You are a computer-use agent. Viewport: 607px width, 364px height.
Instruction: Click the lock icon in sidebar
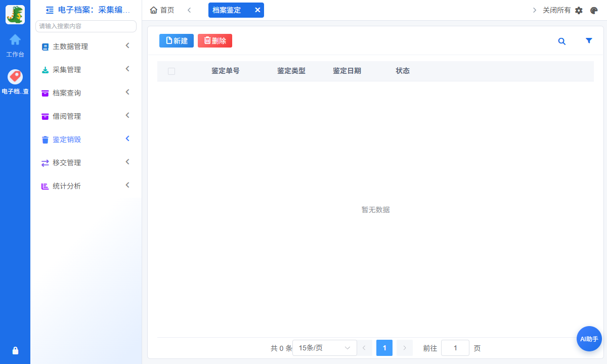point(15,350)
